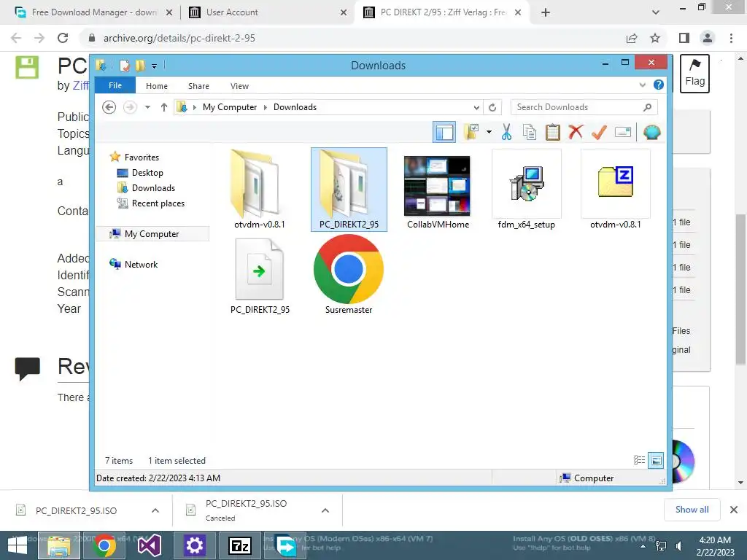Select the fdm_x64_setup installer file
747x560 pixels.
coord(527,190)
